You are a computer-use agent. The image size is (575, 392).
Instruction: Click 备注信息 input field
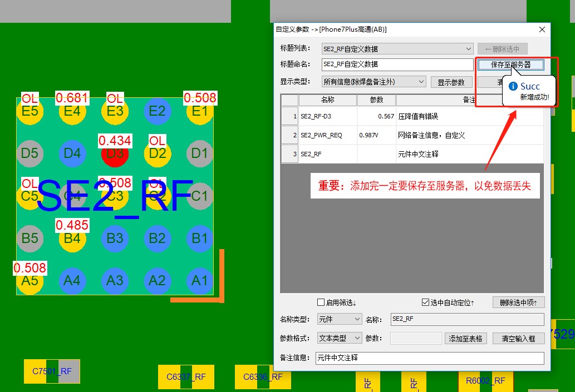point(430,358)
